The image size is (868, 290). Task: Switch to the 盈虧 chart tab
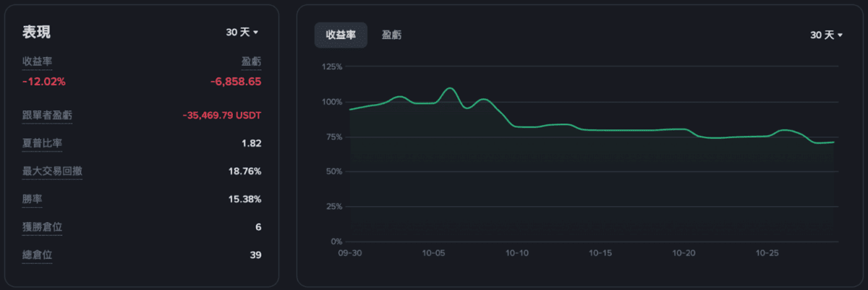click(x=392, y=35)
